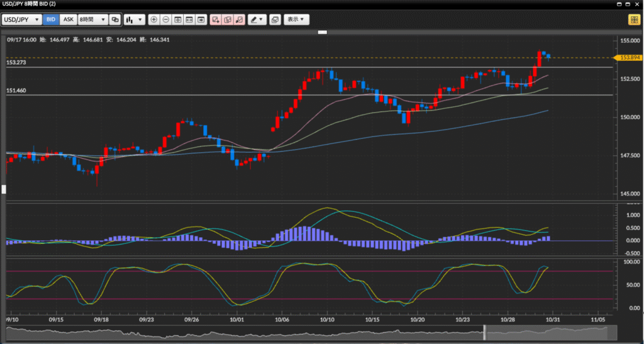Screen dimensions: 644x344
Task: Switch price display to BID
Action: [x=51, y=19]
